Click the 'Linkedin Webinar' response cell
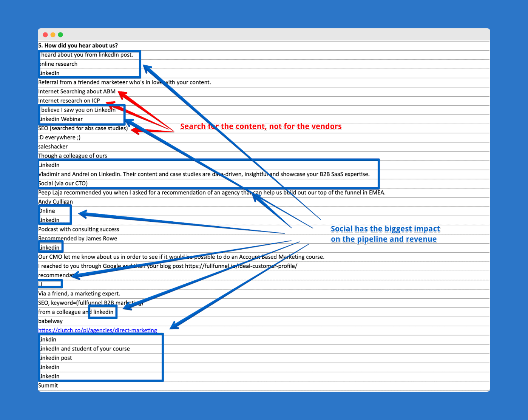528x420 pixels. 60,119
